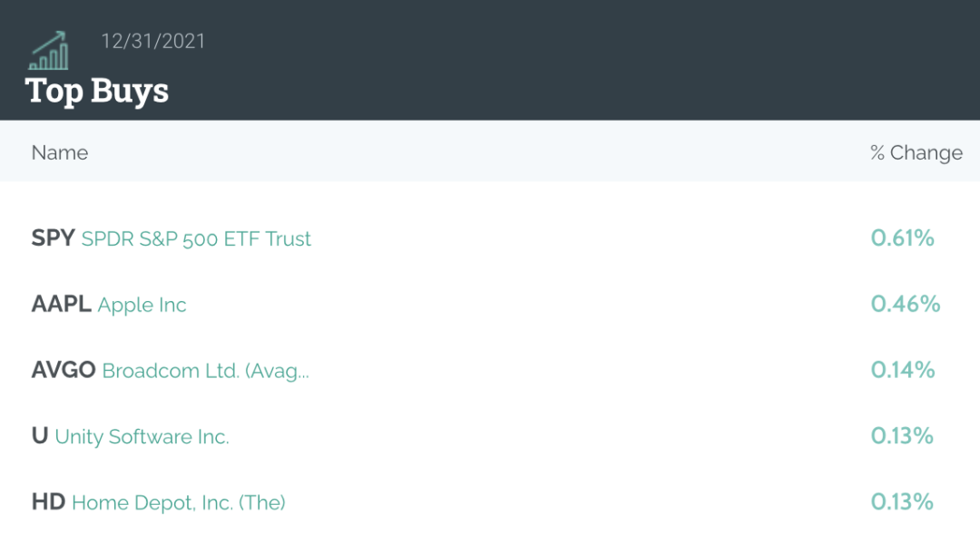Select the U ticker symbol
The width and height of the screenshot is (980, 544).
[x=40, y=436]
